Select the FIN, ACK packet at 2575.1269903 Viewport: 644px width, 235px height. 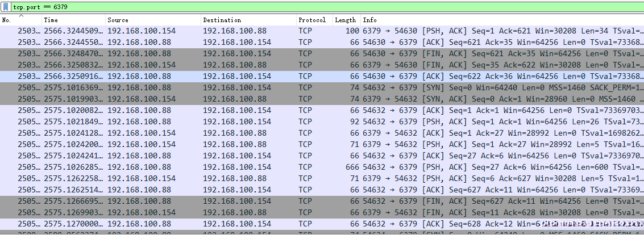click(322, 212)
